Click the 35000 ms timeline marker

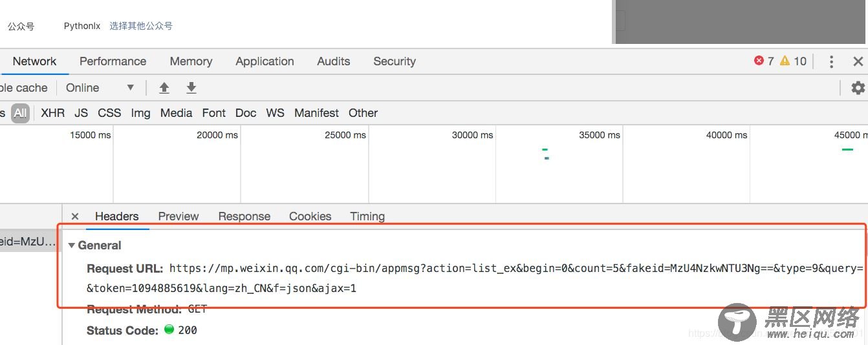pyautogui.click(x=600, y=135)
